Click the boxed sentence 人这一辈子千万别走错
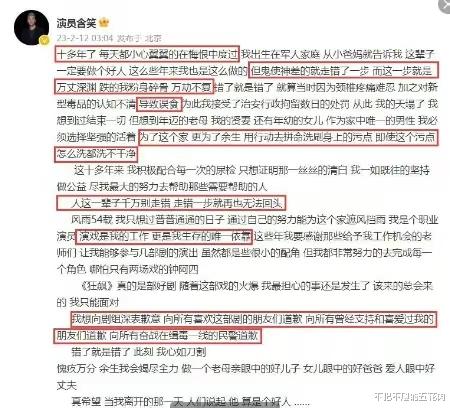This screenshot has width=450, height=408. pos(171,203)
